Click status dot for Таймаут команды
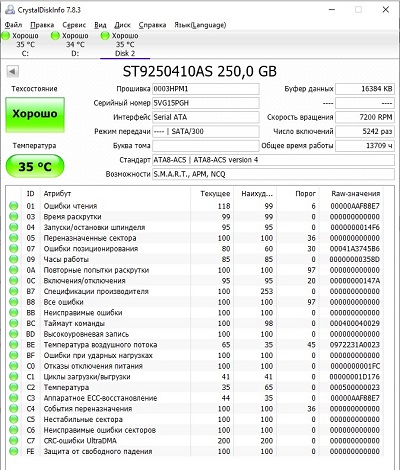This screenshot has width=400, height=470. click(14, 323)
